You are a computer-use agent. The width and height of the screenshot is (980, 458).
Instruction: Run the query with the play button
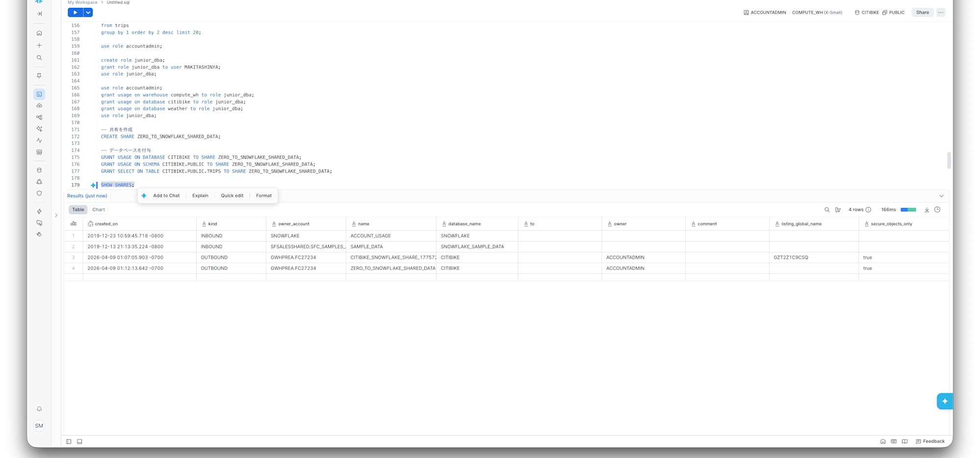[75, 13]
